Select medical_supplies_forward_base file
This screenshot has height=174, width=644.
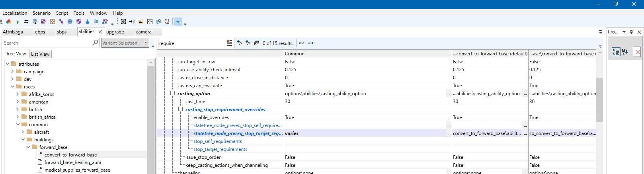pyautogui.click(x=77, y=170)
